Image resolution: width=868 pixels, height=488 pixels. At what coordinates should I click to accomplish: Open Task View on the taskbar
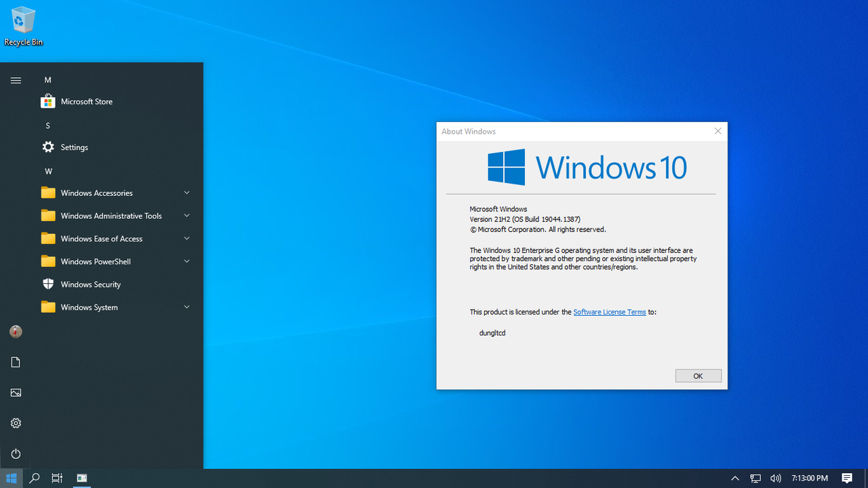pos(57,479)
